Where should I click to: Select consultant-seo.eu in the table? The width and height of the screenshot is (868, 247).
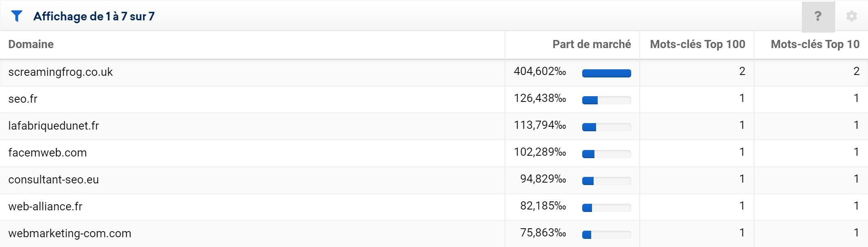click(53, 180)
